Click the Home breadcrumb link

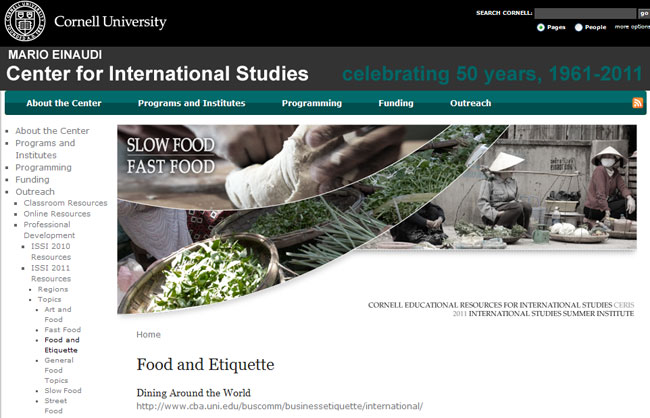[x=148, y=334]
